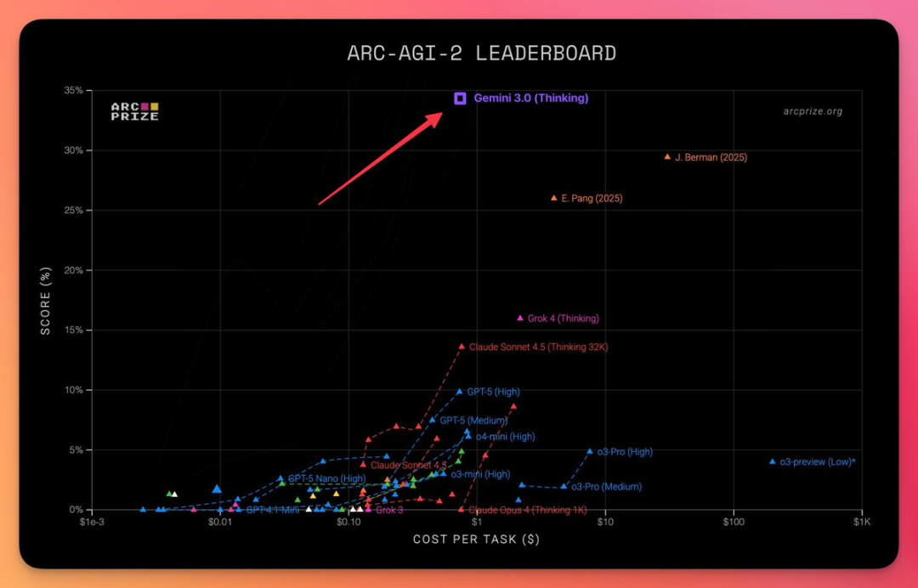Click the SCORE (%) axis title
This screenshot has width=918, height=588.
47,301
